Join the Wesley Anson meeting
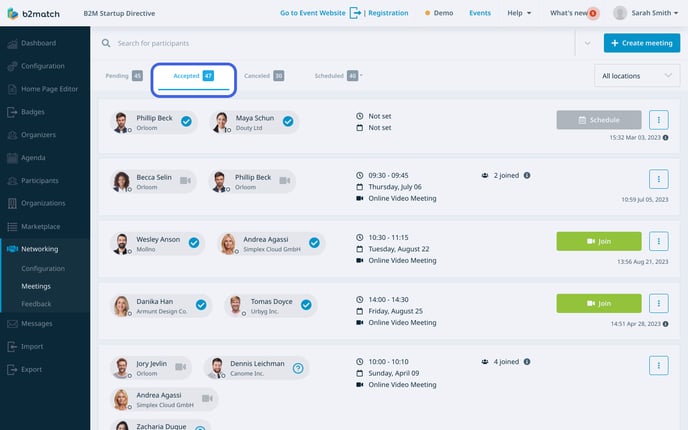Screen dimensions: 688x430 (x=598, y=241)
